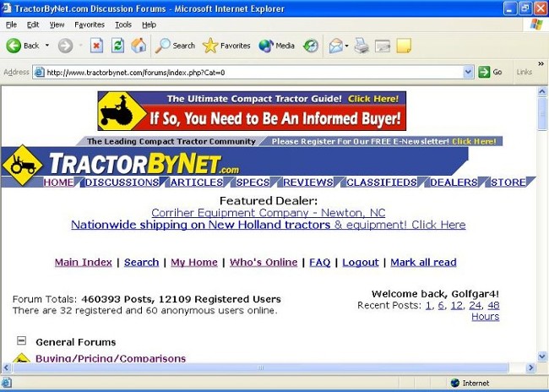This screenshot has height=392, width=549.
Task: Click the Back arrow icon
Action: pyautogui.click(x=14, y=46)
